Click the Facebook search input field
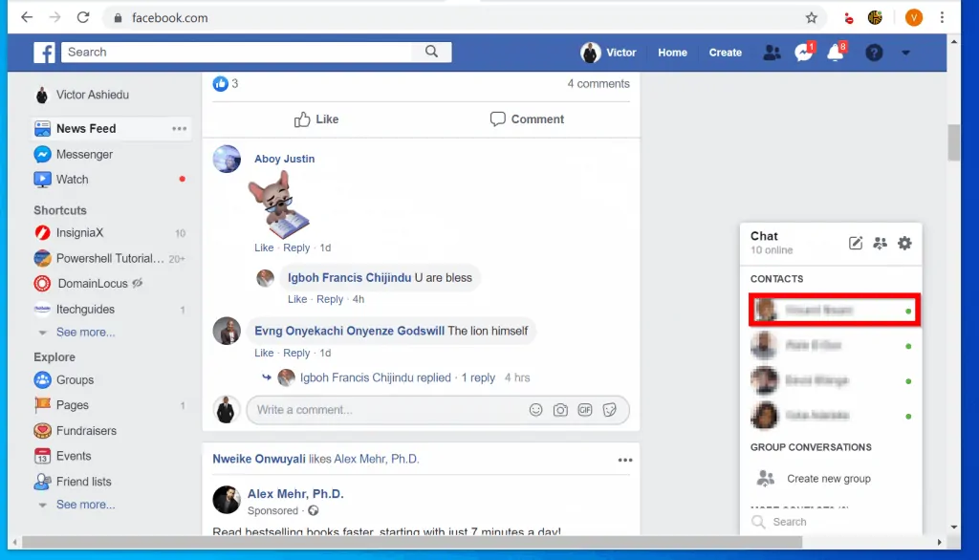This screenshot has height=560, width=979. (x=239, y=52)
